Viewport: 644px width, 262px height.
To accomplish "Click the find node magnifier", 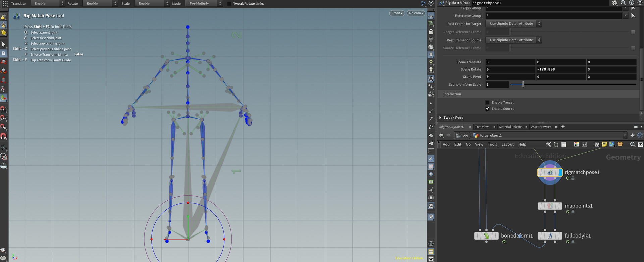I will (633, 144).
